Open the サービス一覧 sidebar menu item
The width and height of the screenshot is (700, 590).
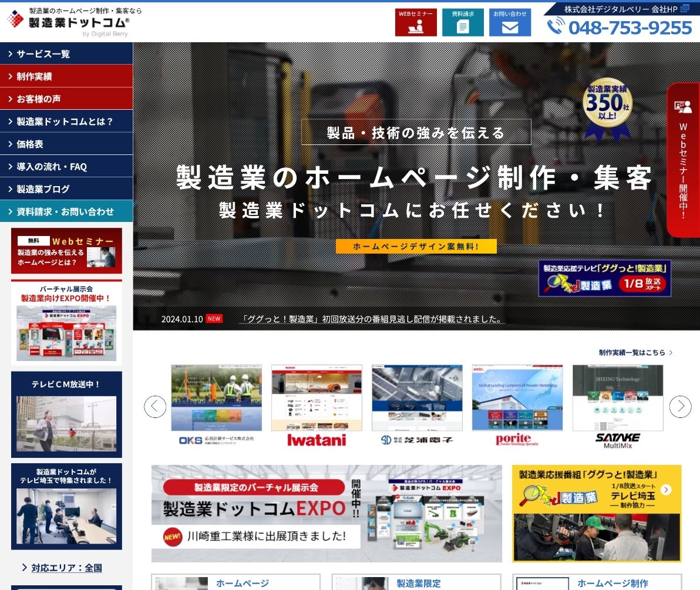tap(66, 53)
